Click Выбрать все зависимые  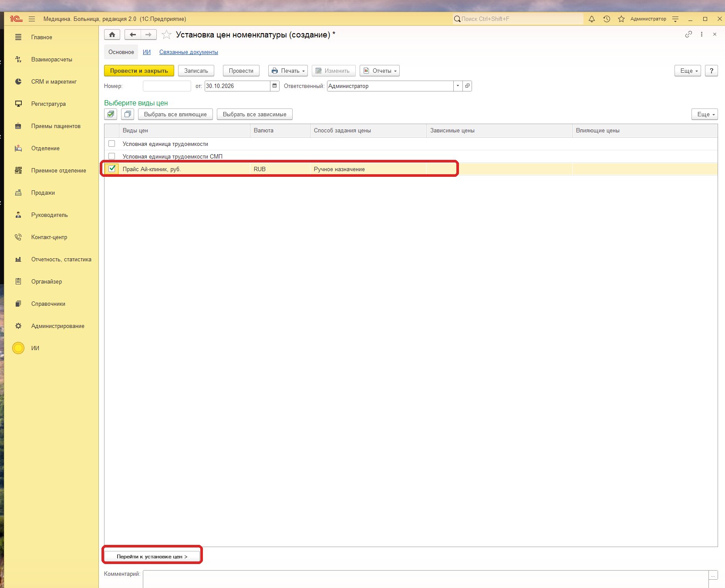point(255,114)
